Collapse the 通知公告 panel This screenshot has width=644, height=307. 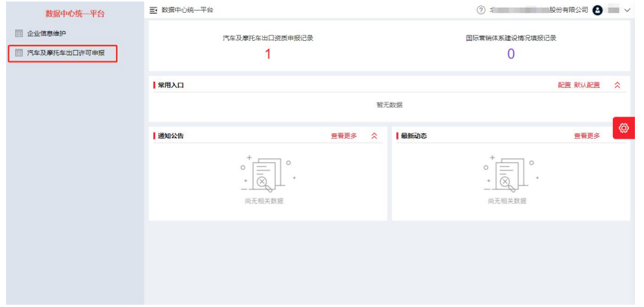point(374,136)
